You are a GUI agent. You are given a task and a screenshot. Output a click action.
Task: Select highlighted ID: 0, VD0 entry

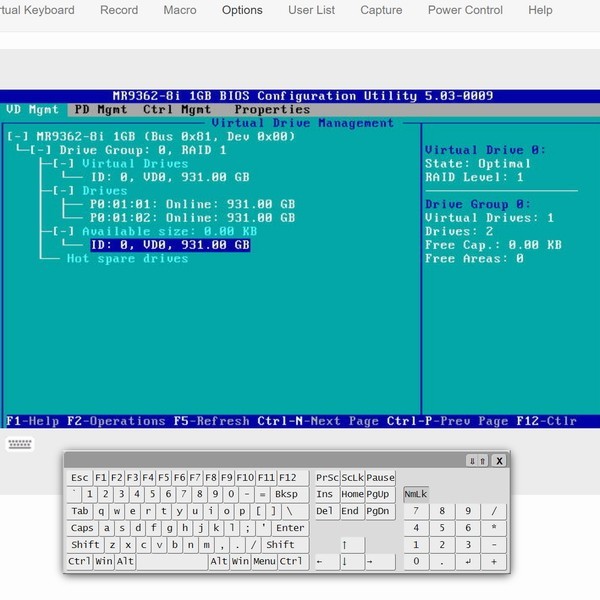[x=170, y=245]
